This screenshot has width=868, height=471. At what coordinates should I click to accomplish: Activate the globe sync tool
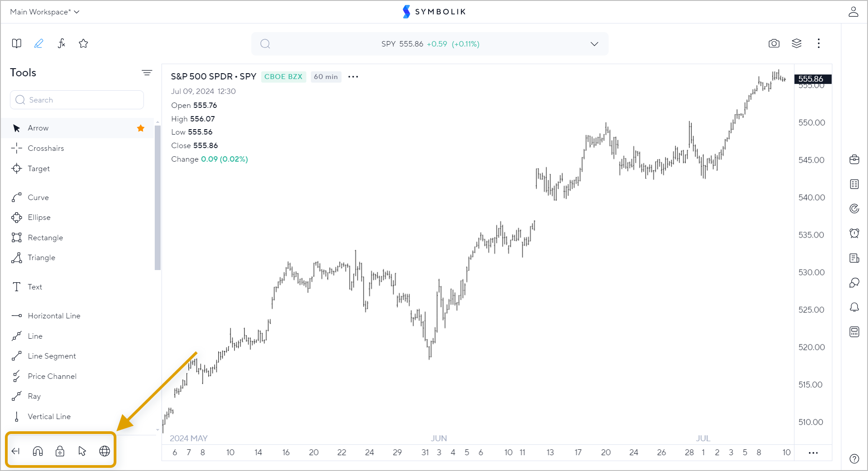(104, 451)
